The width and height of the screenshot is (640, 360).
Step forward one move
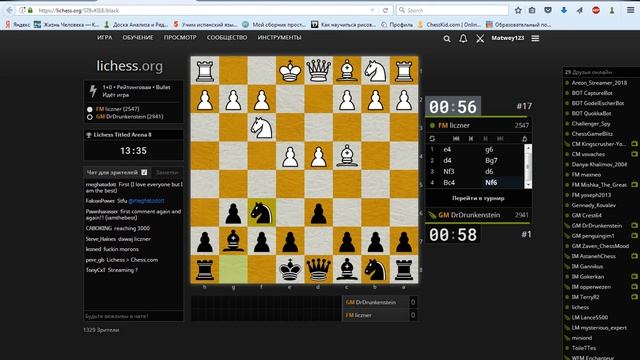(x=485, y=139)
